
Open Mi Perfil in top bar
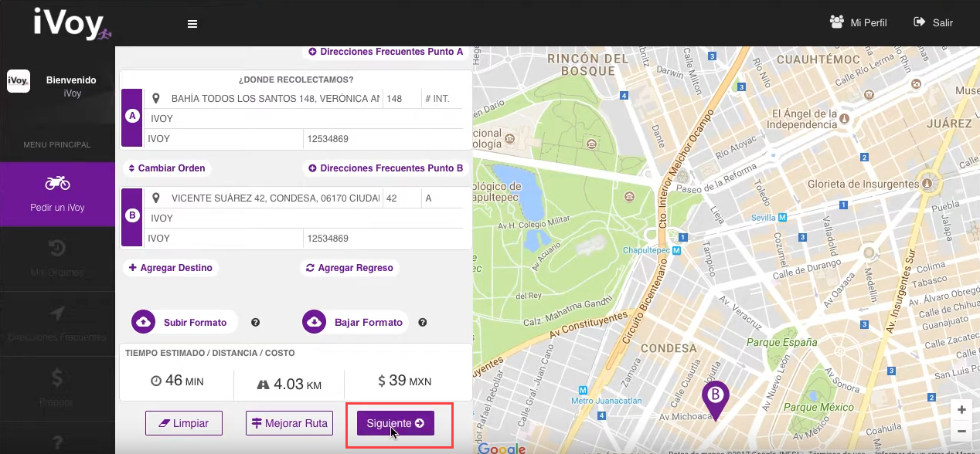tap(859, 22)
